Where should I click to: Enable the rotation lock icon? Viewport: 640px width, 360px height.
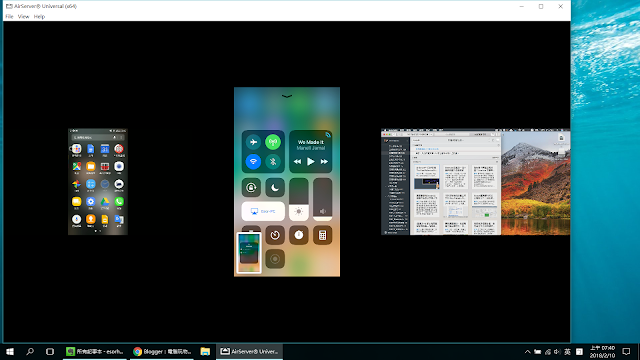(x=251, y=188)
